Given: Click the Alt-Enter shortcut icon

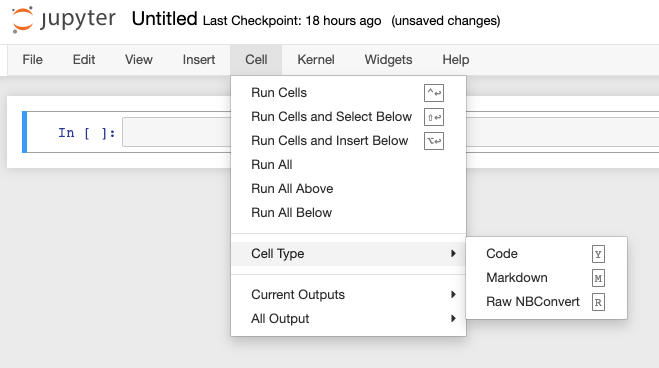Looking at the screenshot, I should (434, 141).
